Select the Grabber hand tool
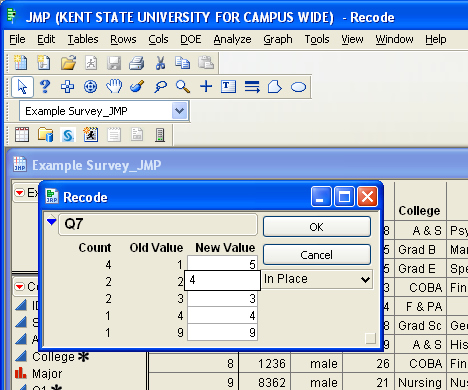This screenshot has width=468, height=390. pos(114,86)
